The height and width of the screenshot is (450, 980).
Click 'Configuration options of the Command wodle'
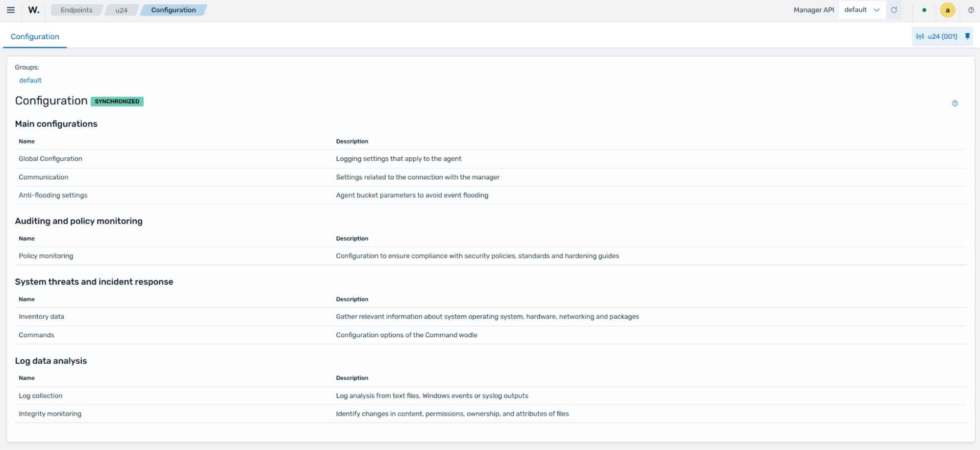(406, 335)
